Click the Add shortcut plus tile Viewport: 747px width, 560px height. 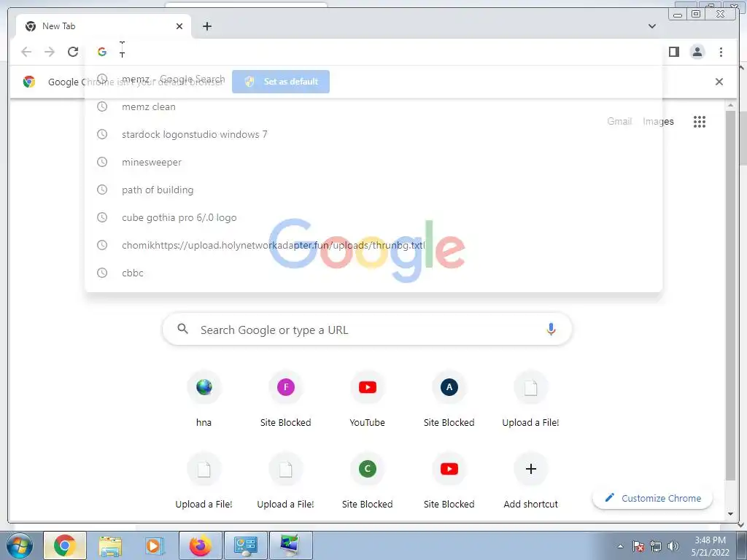coord(531,481)
